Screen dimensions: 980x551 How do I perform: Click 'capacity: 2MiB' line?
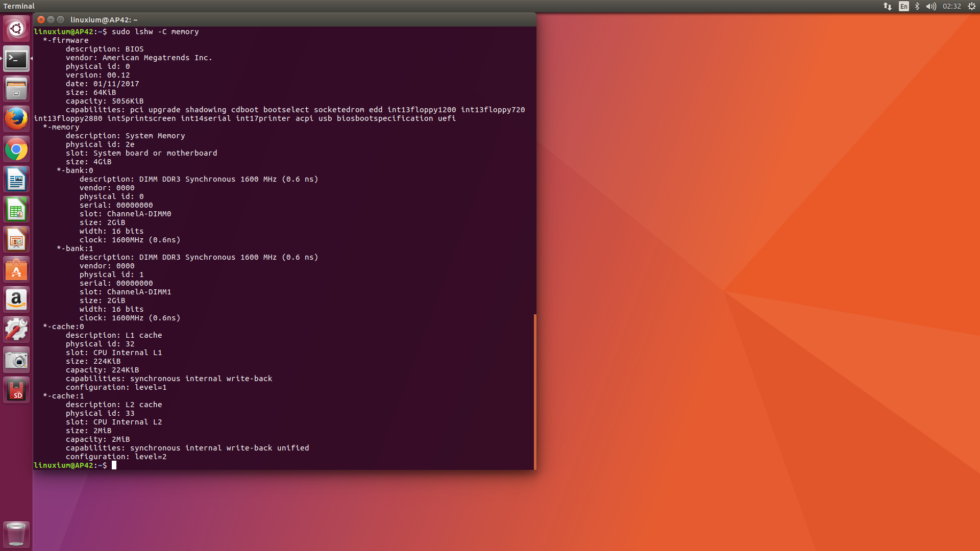point(98,439)
